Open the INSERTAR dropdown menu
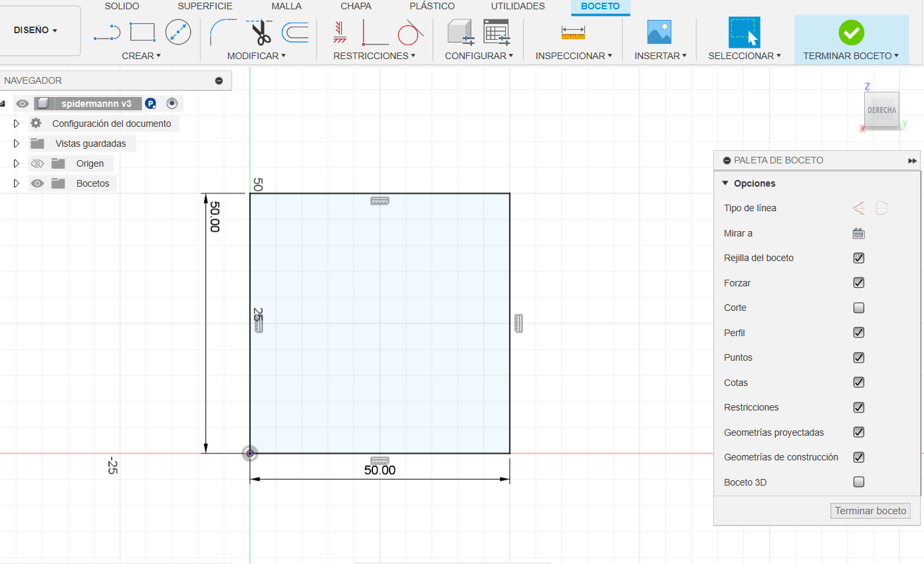Viewport: 924px width, 564px height. click(x=661, y=56)
